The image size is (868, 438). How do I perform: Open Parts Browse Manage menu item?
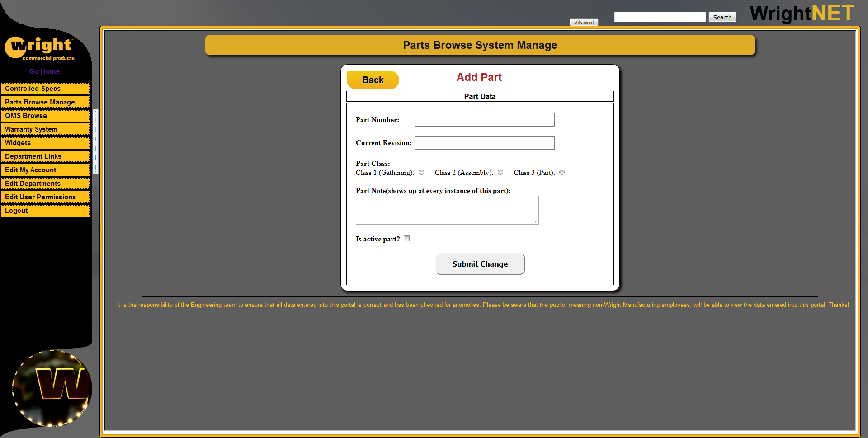click(46, 102)
